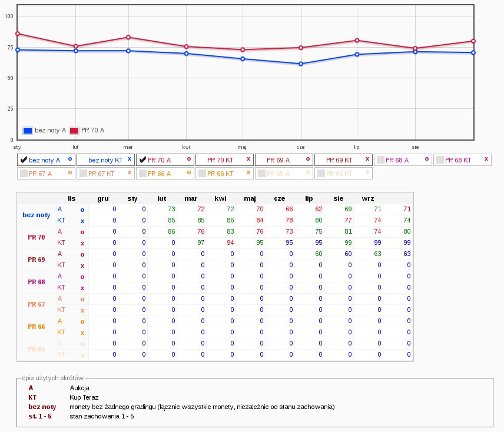Viewport: 504px width, 432px height.
Task: Click the x marker icon for 'PR 68 KT'
Action: click(486, 159)
